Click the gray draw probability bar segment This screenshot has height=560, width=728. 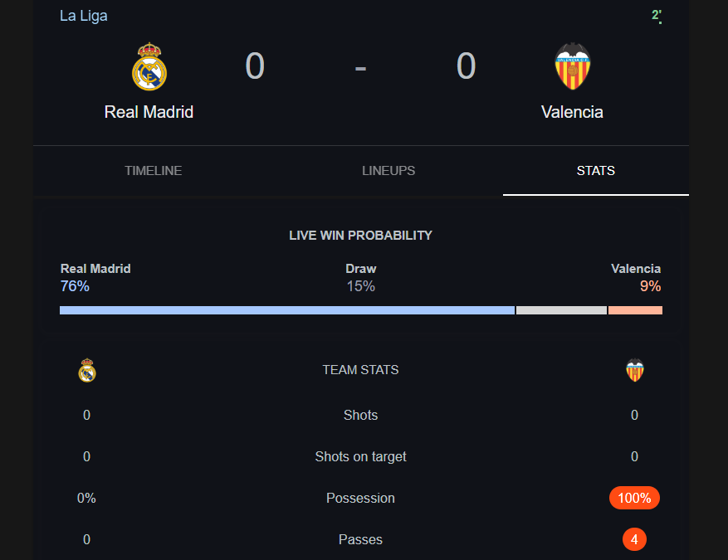[x=561, y=310]
